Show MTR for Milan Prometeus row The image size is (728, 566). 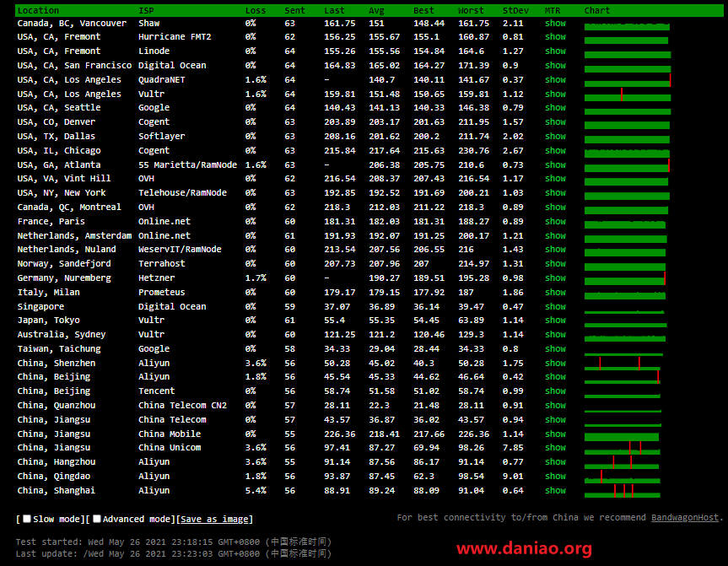tap(555, 293)
